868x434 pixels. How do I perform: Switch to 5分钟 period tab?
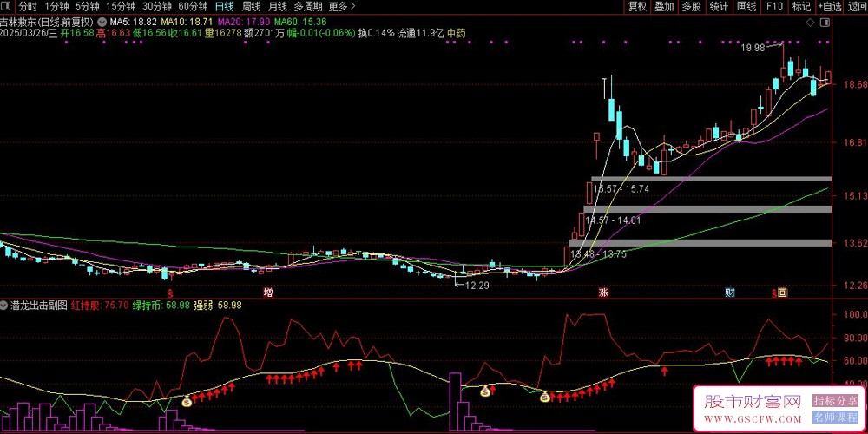coord(88,7)
